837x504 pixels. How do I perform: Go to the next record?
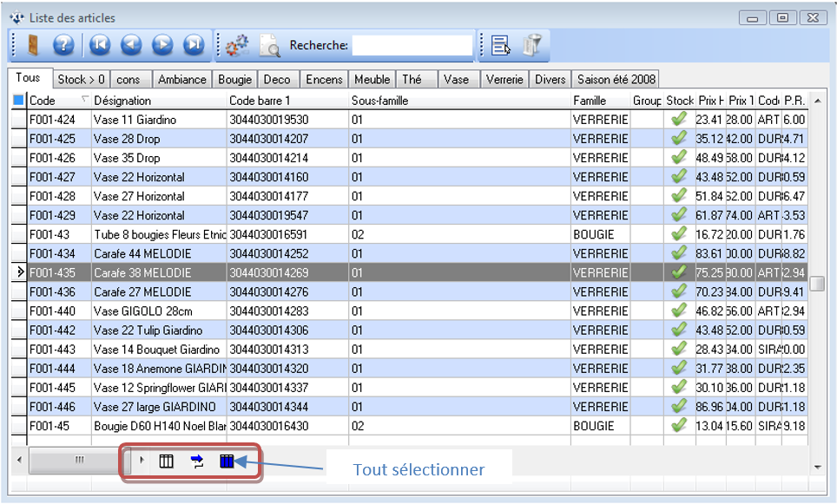pos(162,45)
